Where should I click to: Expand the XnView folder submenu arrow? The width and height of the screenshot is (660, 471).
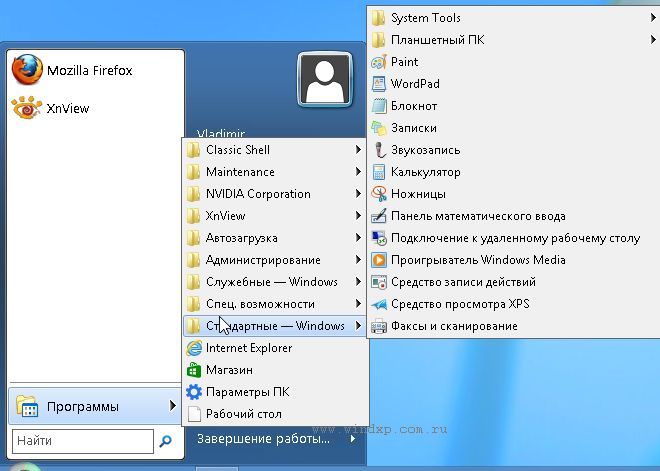tap(358, 216)
